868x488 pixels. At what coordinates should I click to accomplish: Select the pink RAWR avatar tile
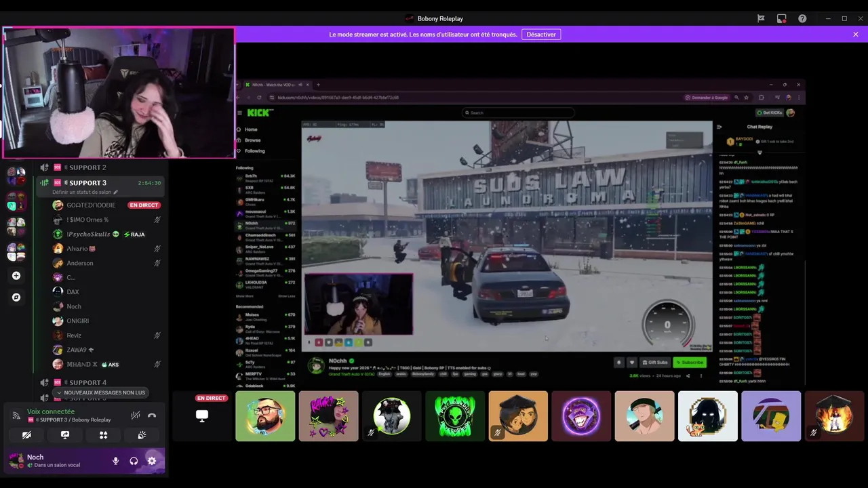pos(328,416)
